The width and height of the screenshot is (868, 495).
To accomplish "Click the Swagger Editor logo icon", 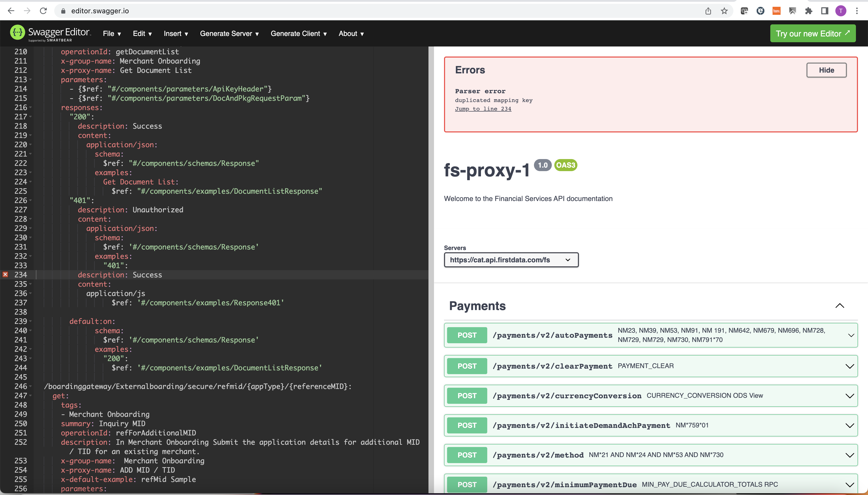I will click(x=17, y=32).
